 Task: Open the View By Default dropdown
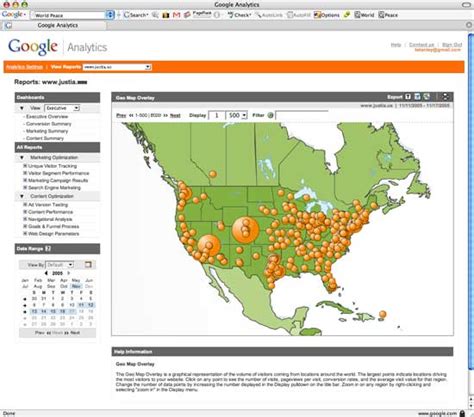[59, 265]
